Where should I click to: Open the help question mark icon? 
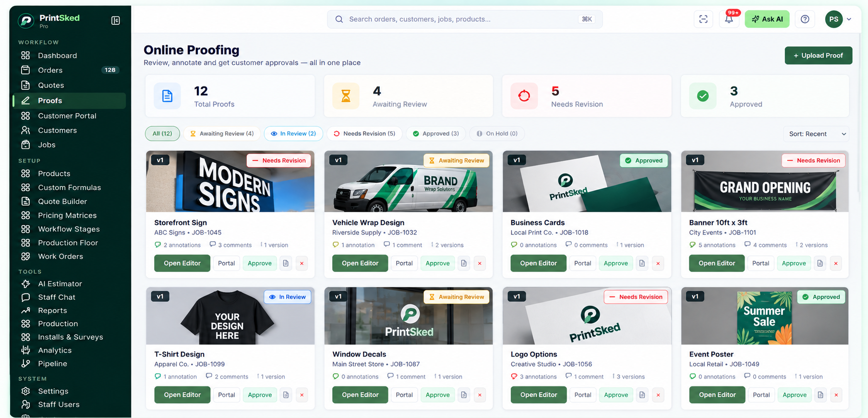(805, 19)
